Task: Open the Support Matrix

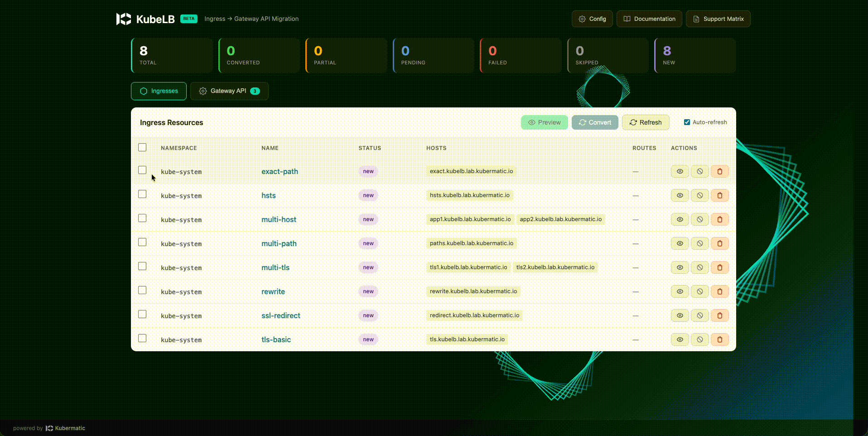Action: tap(718, 19)
